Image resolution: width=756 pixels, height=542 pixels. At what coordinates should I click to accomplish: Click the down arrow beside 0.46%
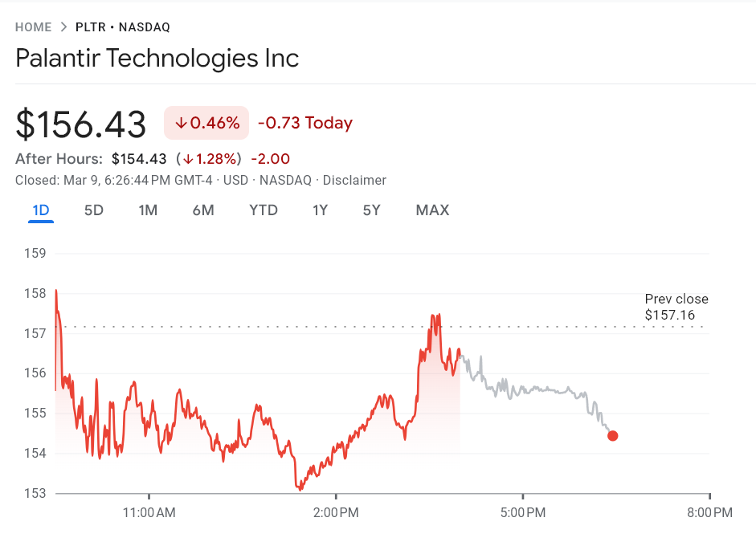point(181,124)
